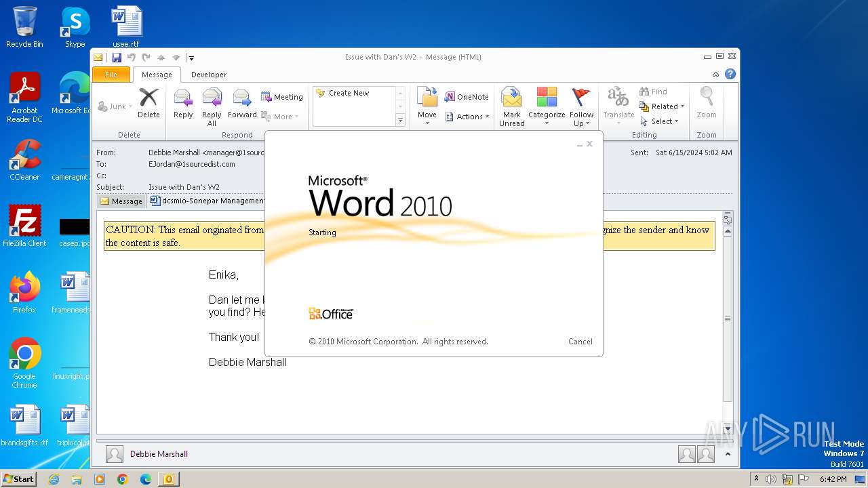Choose Reply All in Respond group
Image resolution: width=868 pixels, height=488 pixels.
pyautogui.click(x=212, y=107)
